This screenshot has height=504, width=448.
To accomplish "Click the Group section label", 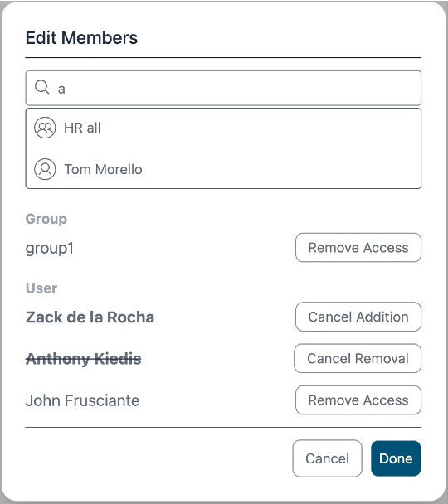I will (46, 219).
